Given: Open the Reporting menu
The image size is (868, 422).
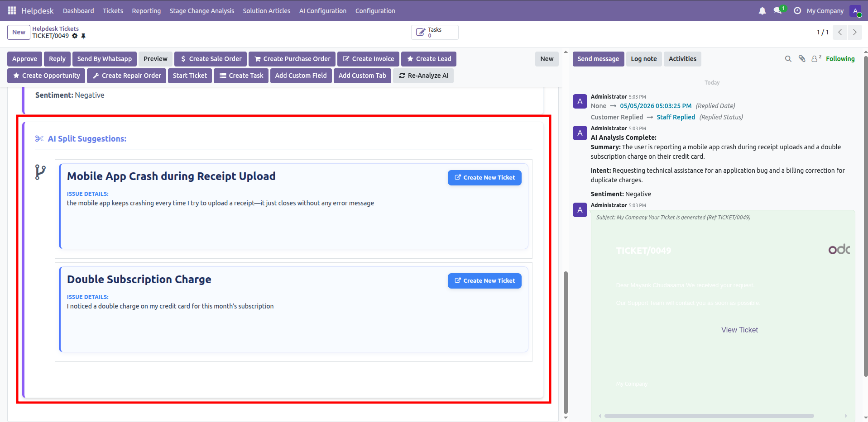Looking at the screenshot, I should 146,11.
